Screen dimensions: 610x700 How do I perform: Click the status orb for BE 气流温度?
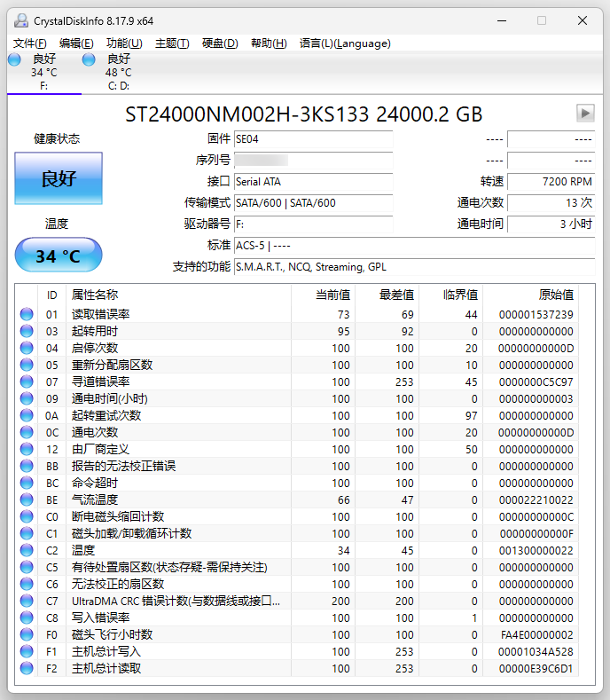pyautogui.click(x=27, y=499)
